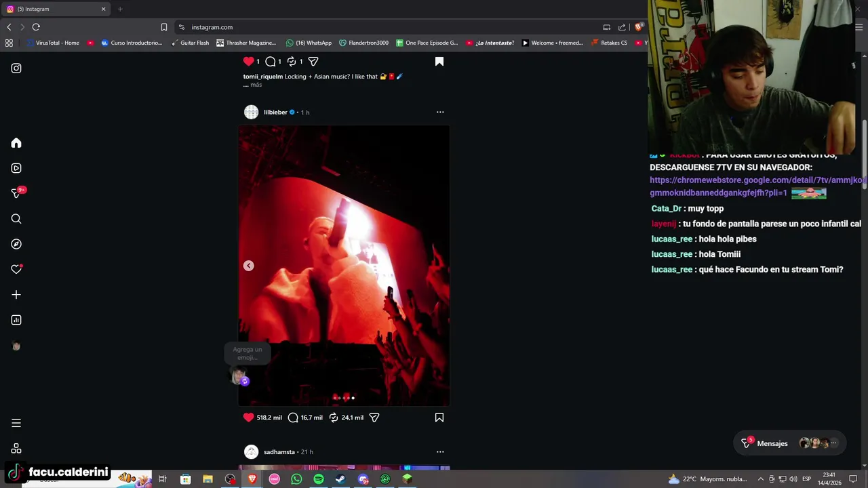The height and width of the screenshot is (488, 868).
Task: Open Spotify from the taskbar
Action: (319, 479)
